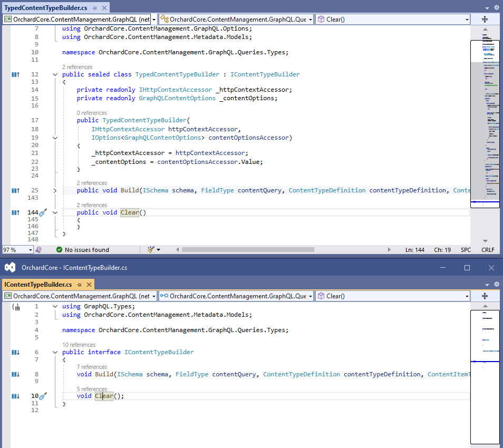Click the '7 references' CodeLens above void Build

[92, 367]
